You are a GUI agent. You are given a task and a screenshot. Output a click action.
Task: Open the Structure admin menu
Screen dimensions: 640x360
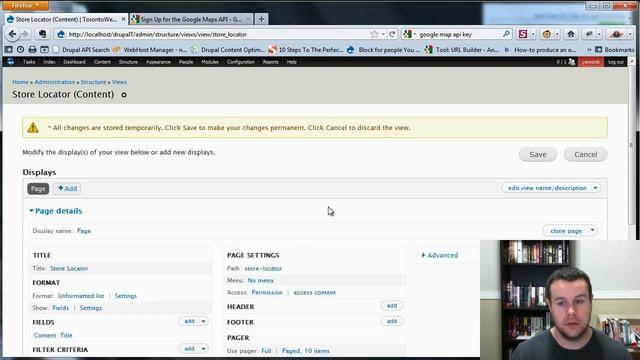click(x=128, y=62)
